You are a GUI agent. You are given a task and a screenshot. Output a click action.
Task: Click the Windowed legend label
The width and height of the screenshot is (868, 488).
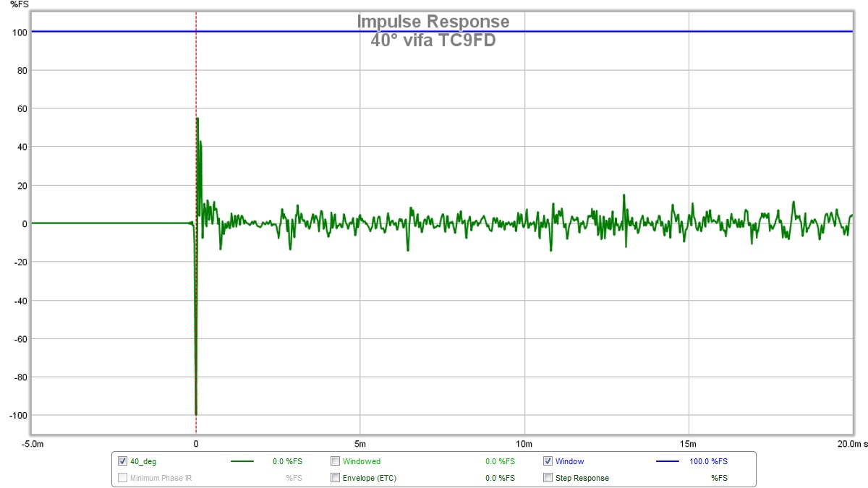coord(362,461)
